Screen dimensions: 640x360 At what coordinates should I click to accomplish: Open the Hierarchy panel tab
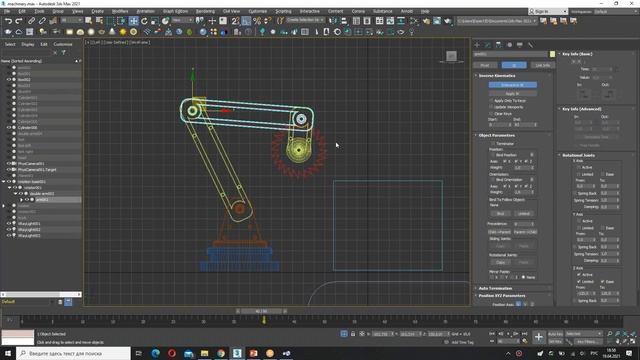pos(498,45)
